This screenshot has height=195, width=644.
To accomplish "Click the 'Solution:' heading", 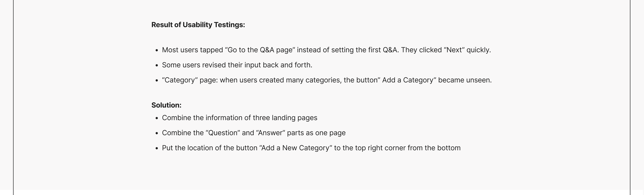I will [x=166, y=105].
